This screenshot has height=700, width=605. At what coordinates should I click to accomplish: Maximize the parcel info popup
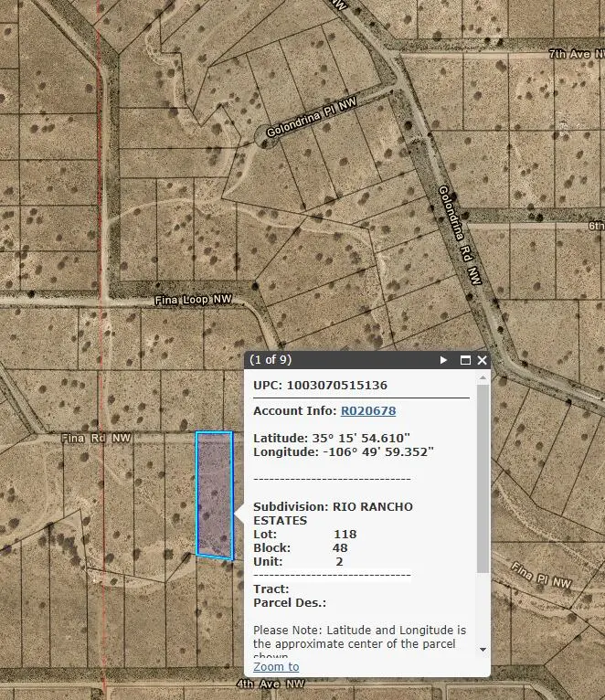tap(464, 360)
